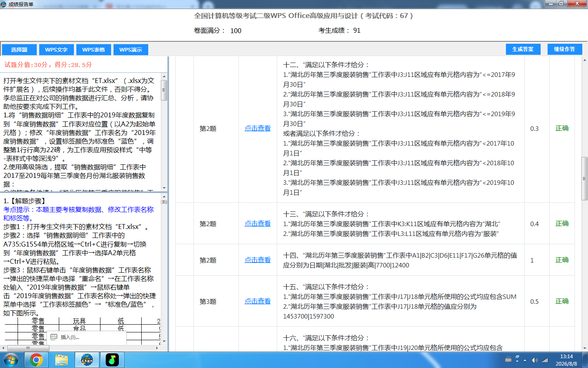
Task: Click the 生成答案 button
Action: pyautogui.click(x=523, y=49)
